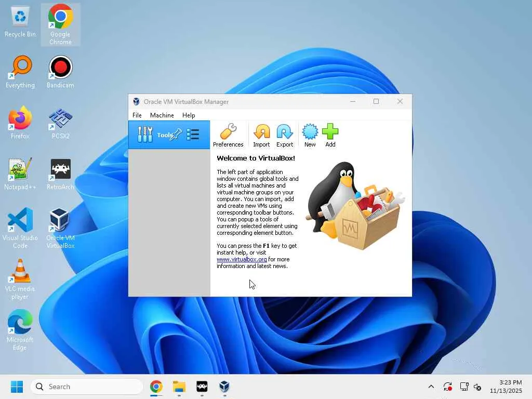Open the network status tray icon
532x399 pixels.
coord(464,387)
